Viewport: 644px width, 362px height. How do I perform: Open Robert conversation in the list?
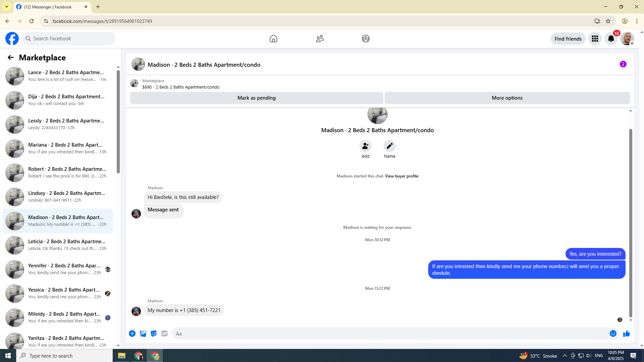tap(58, 173)
